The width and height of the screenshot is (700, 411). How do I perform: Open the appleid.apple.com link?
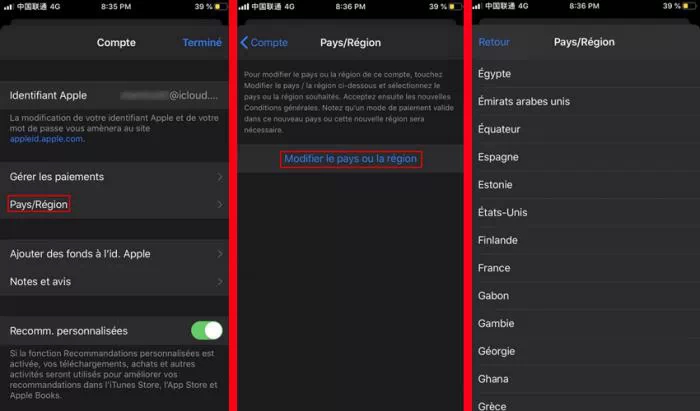47,139
